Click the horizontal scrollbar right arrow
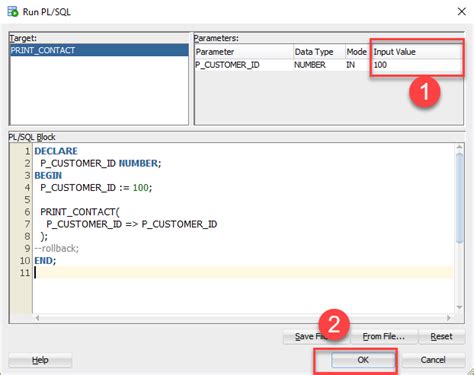Viewport: 474px width, 375px height. (x=449, y=318)
